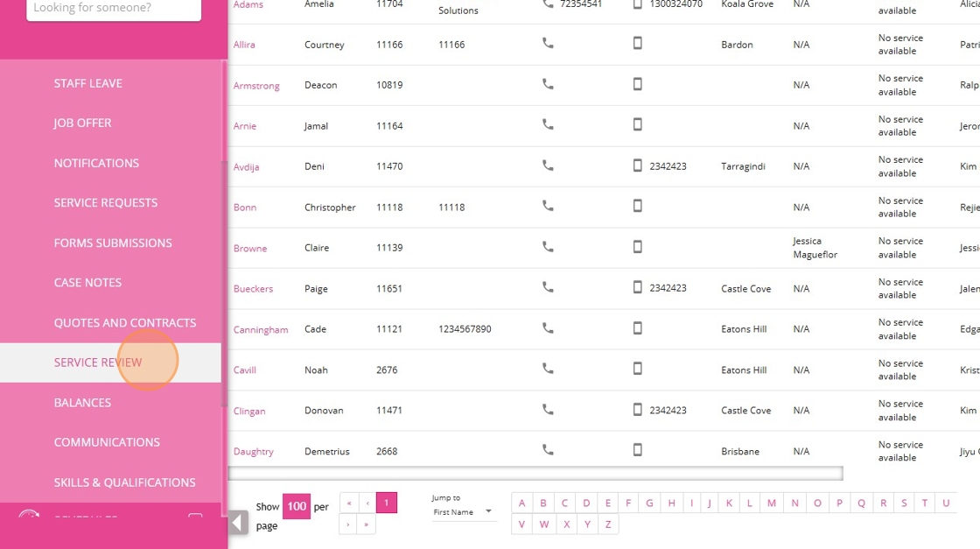
Task: Click the mobile icon in Cavill's row
Action: (638, 369)
